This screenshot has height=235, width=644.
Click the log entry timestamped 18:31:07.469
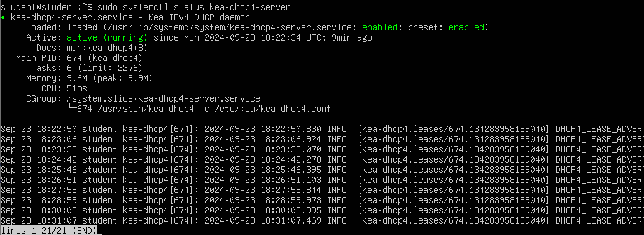pos(322,220)
